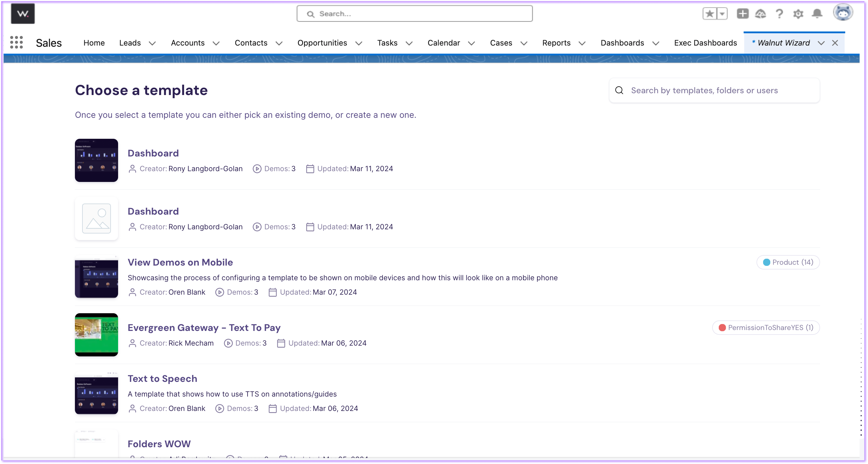Image resolution: width=868 pixels, height=464 pixels.
Task: Open the user profile avatar
Action: pyautogui.click(x=843, y=13)
